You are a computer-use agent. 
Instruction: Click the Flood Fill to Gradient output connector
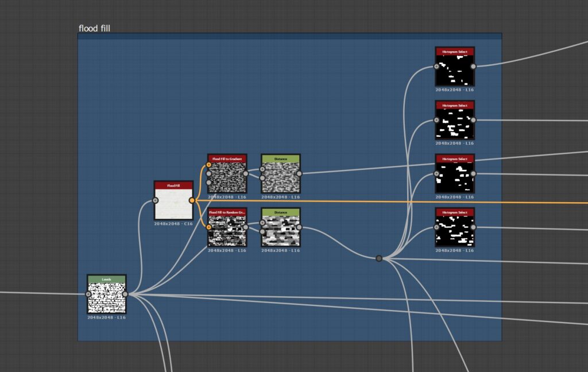(246, 173)
